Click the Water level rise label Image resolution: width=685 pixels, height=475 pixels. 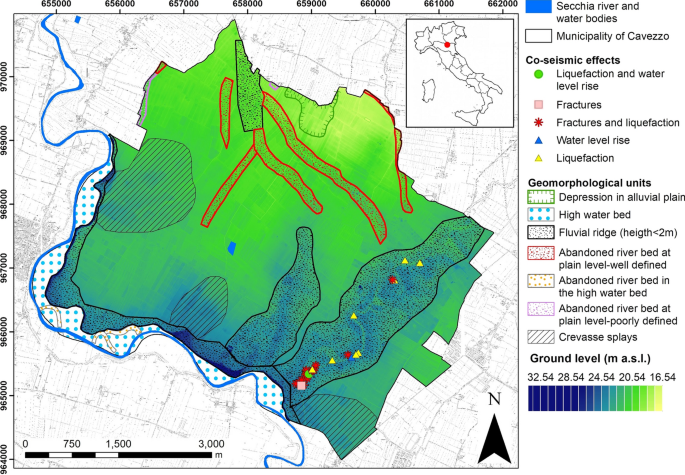[593, 140]
